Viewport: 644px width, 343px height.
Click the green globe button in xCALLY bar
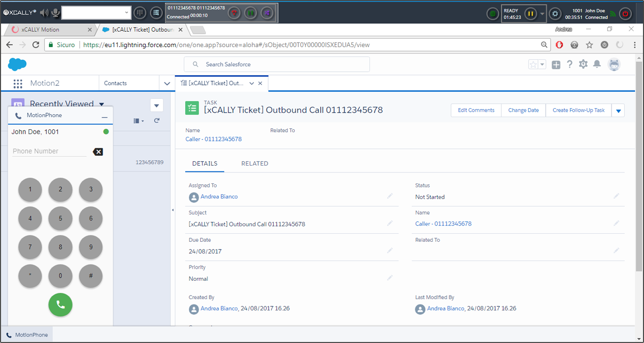(492, 14)
